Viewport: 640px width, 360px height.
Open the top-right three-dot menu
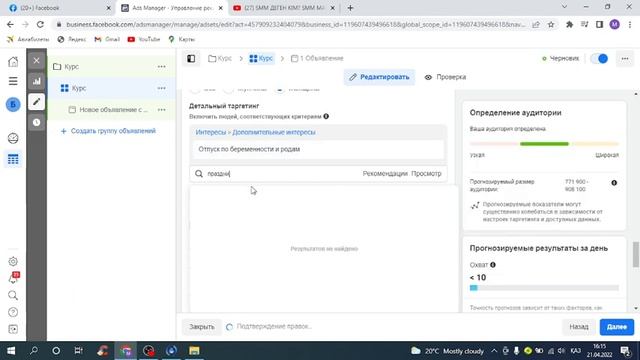click(625, 59)
